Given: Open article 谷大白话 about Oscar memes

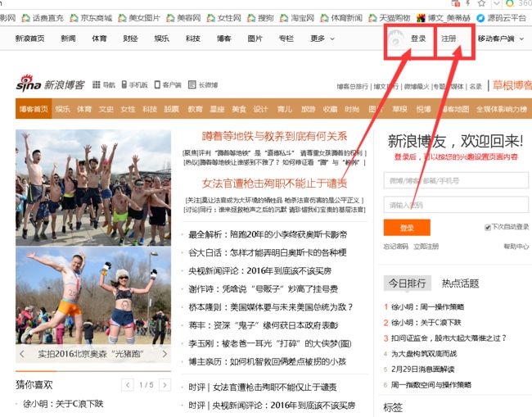Looking at the screenshot, I should tap(268, 252).
